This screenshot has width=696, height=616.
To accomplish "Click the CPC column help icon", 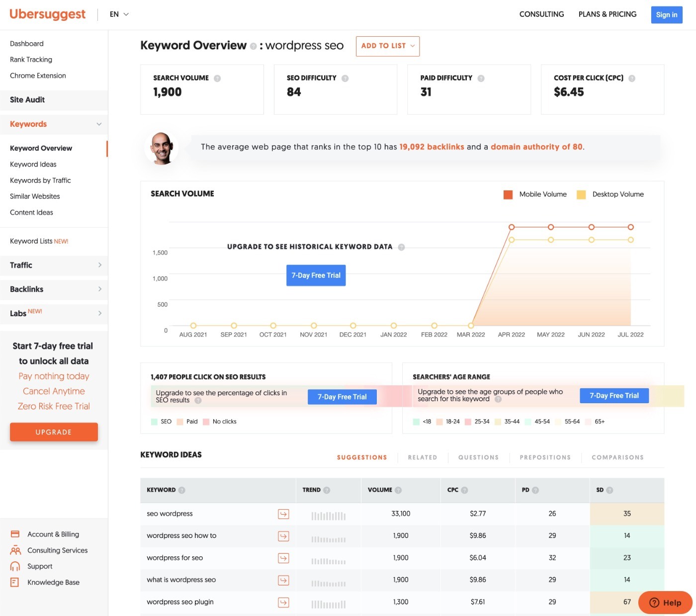I will click(x=464, y=490).
